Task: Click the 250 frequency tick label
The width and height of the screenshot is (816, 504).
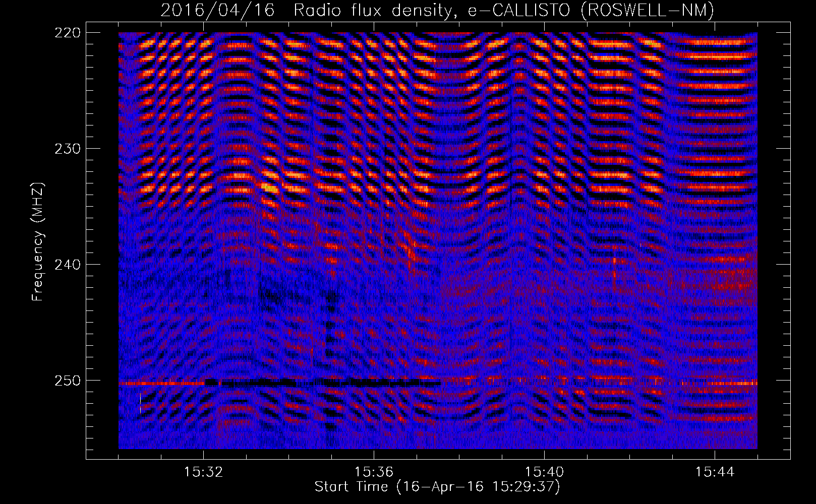Action: 67,381
